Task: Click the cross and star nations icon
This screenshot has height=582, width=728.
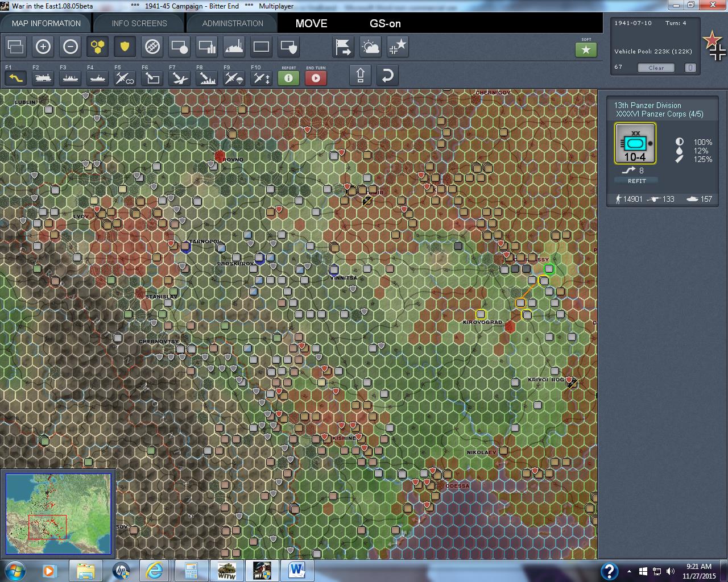Action: pyautogui.click(x=398, y=47)
